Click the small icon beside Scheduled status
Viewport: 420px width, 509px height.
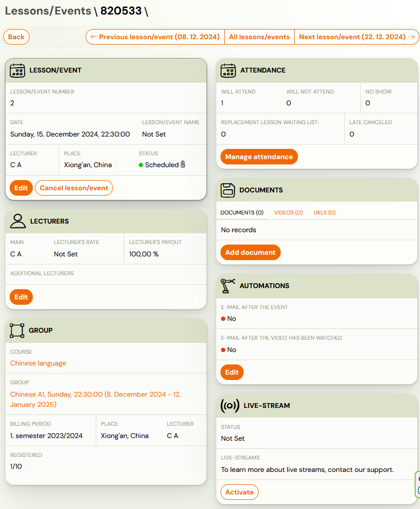[x=183, y=165]
